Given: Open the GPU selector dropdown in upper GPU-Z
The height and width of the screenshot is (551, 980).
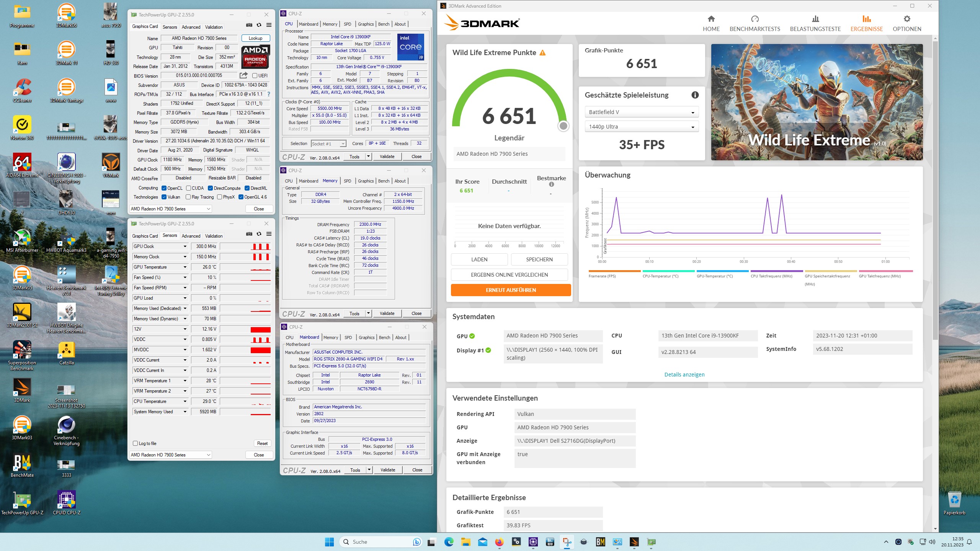Looking at the screenshot, I should (171, 209).
